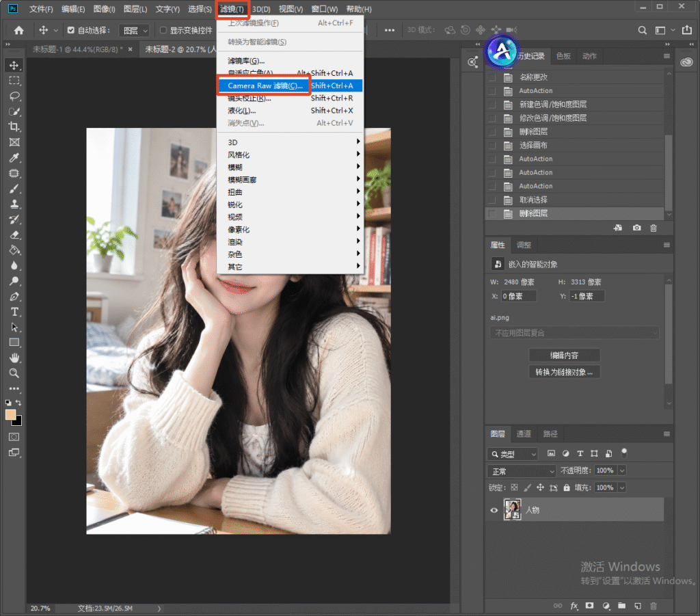Select the Brush tool
Screen dimensions: 700x616
[x=14, y=189]
